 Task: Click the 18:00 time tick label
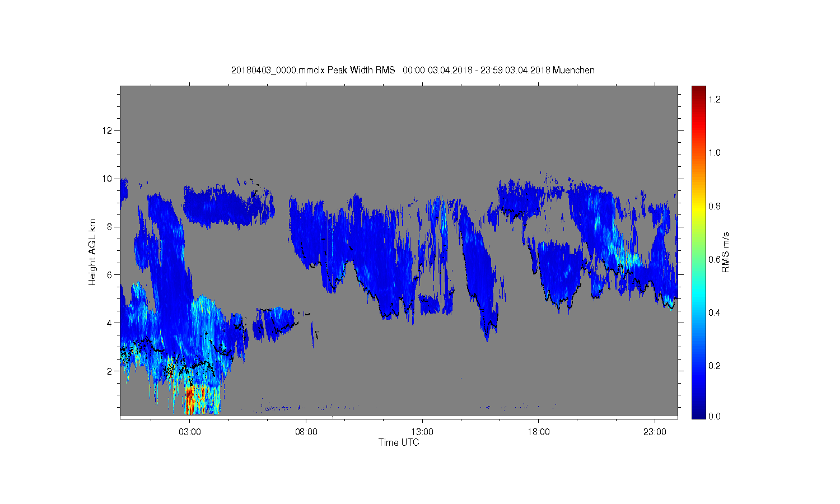(x=539, y=432)
